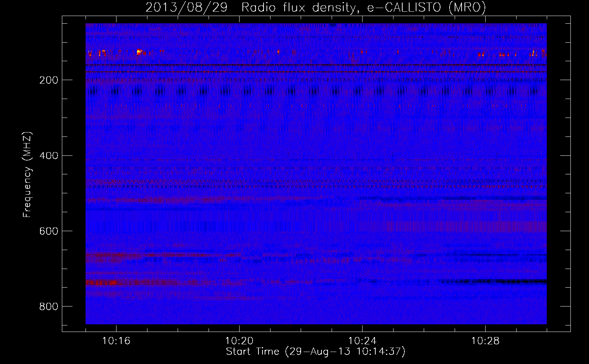Click the "Start Time (29-Aug-13 10:14:37)" x-axis label
Viewport: 589px width, 364px height.
pyautogui.click(x=316, y=352)
